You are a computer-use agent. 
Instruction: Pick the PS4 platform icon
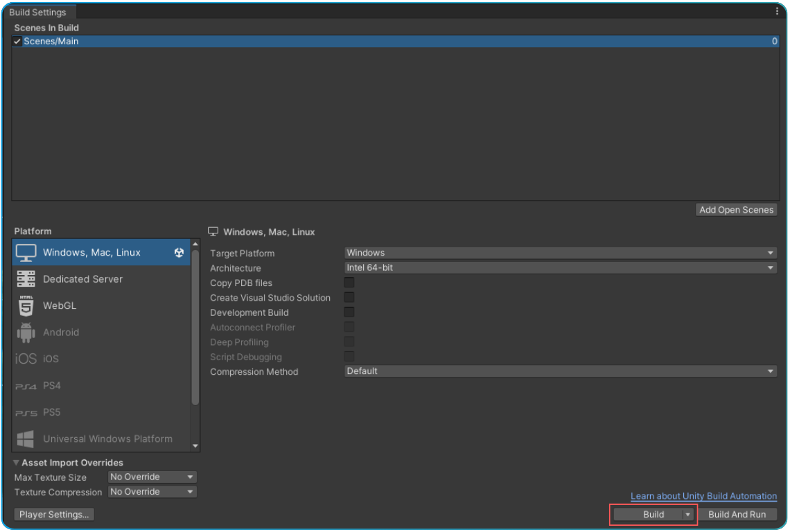point(26,386)
